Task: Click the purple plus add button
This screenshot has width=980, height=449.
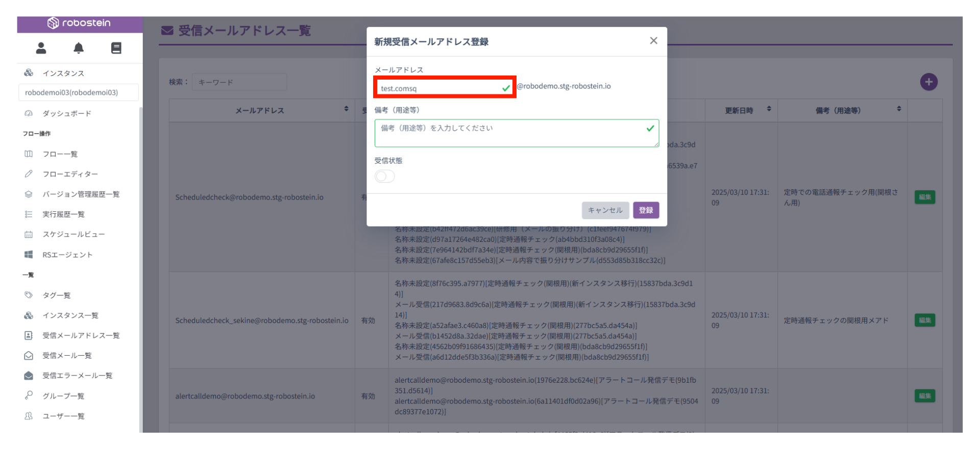Action: [928, 82]
